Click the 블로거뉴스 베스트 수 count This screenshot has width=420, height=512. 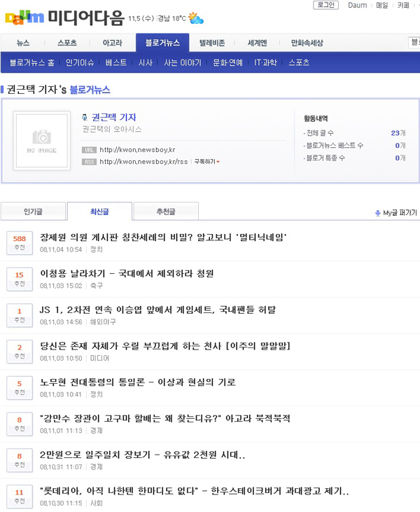(x=400, y=145)
